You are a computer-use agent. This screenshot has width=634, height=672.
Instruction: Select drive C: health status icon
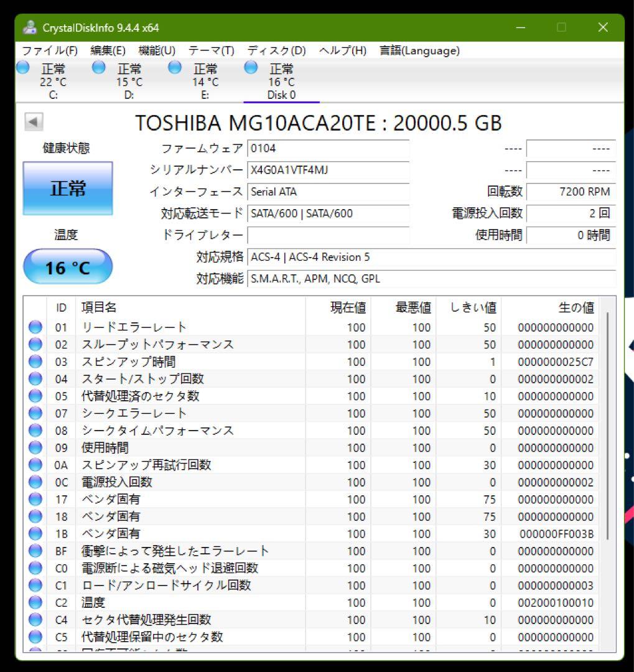click(x=22, y=67)
